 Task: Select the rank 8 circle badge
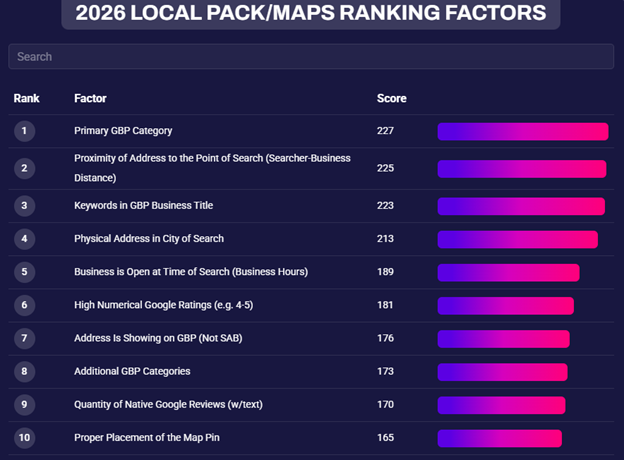pos(24,371)
